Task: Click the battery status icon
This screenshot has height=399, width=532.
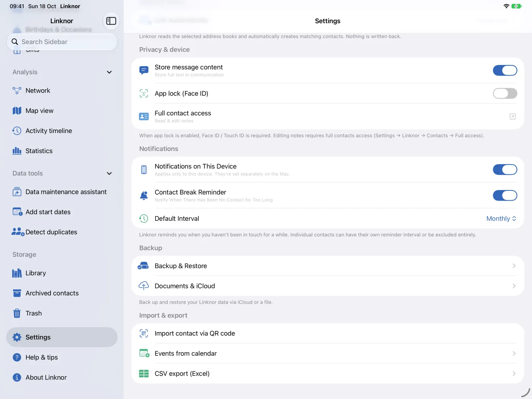Action: pos(516,6)
